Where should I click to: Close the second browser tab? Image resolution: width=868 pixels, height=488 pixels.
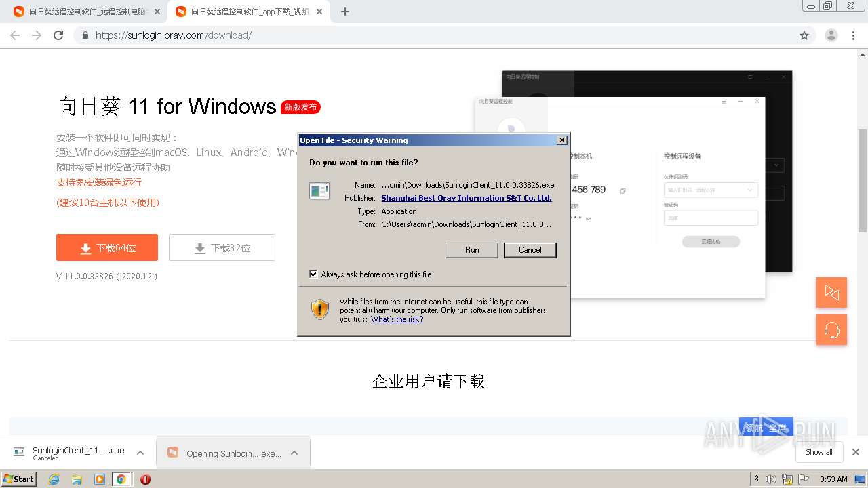pyautogui.click(x=319, y=12)
